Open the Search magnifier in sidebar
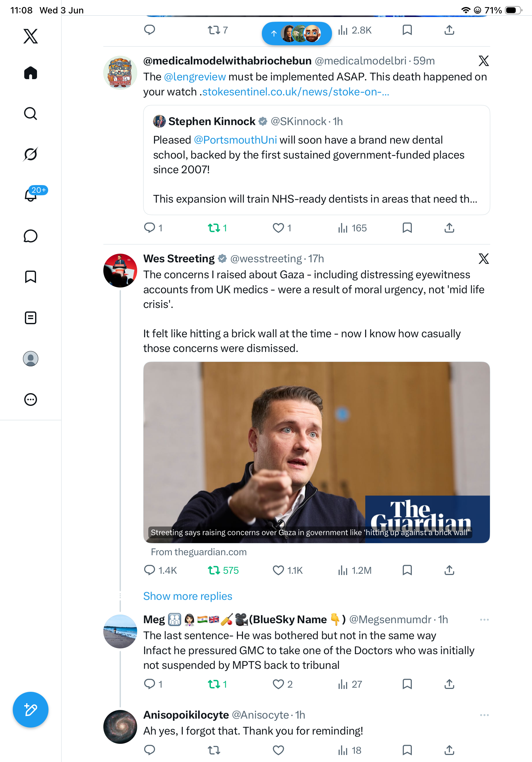532x762 pixels. [31, 114]
